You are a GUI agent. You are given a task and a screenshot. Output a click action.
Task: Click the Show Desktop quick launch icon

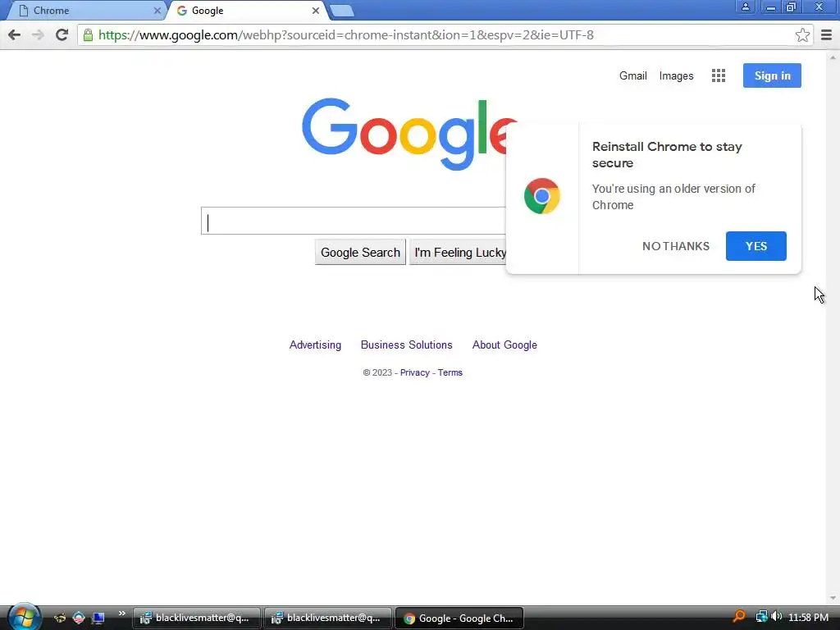[x=98, y=619]
